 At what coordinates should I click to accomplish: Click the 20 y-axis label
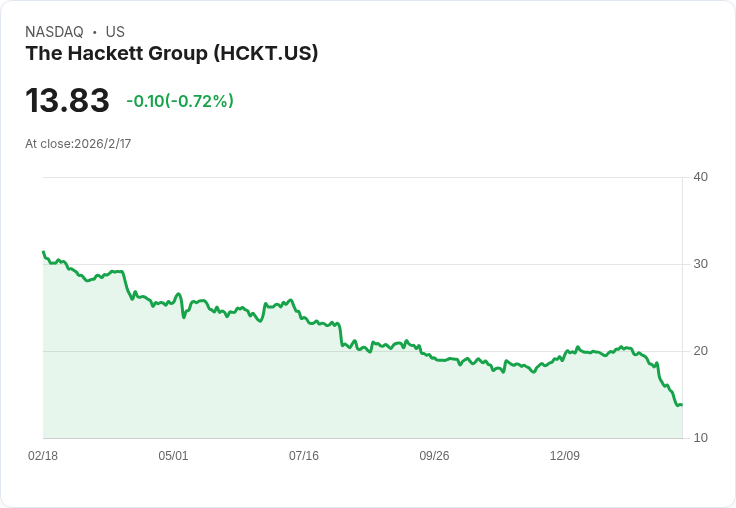[x=700, y=351]
